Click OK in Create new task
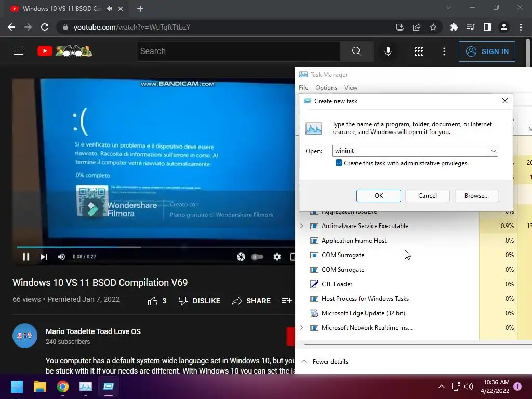The image size is (532, 399). coord(379,196)
